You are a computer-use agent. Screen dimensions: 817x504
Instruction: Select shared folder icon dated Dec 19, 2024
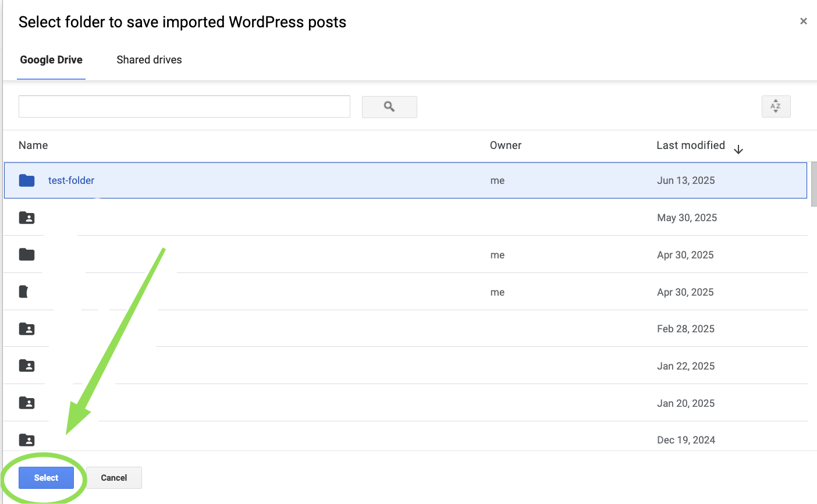pos(27,440)
